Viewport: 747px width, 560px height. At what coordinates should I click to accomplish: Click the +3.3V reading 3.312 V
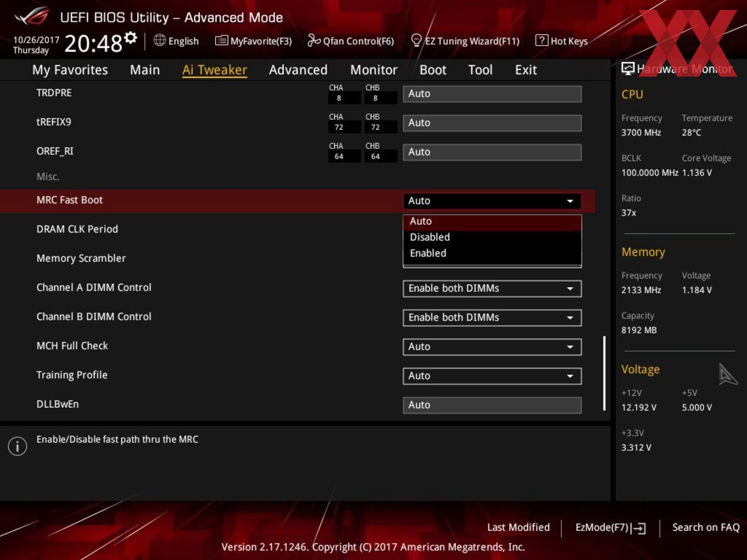pyautogui.click(x=636, y=447)
